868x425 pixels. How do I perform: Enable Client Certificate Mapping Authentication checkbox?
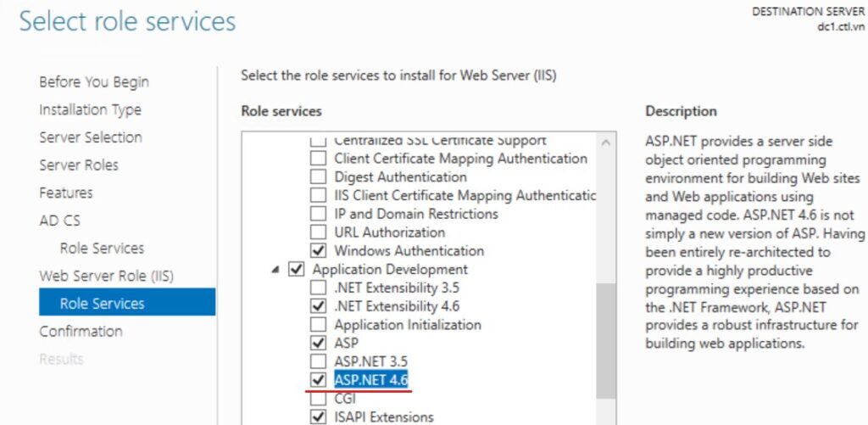(318, 159)
